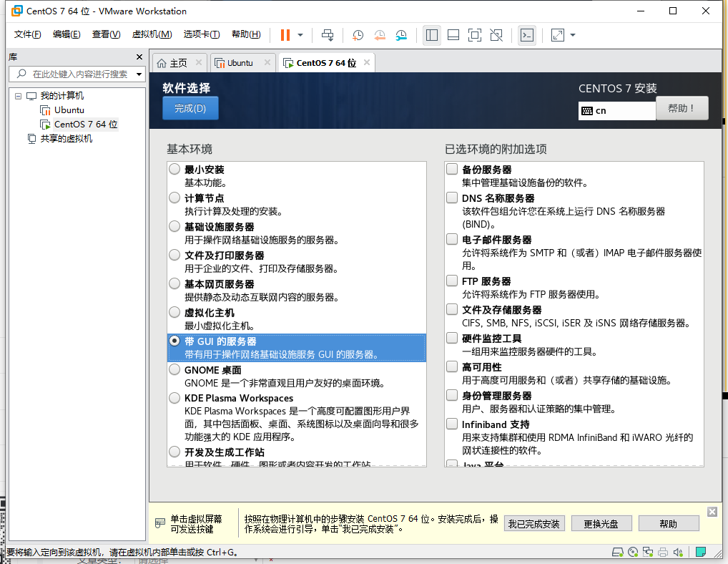The image size is (728, 564).
Task: Close the library panel with its X
Action: tap(139, 57)
